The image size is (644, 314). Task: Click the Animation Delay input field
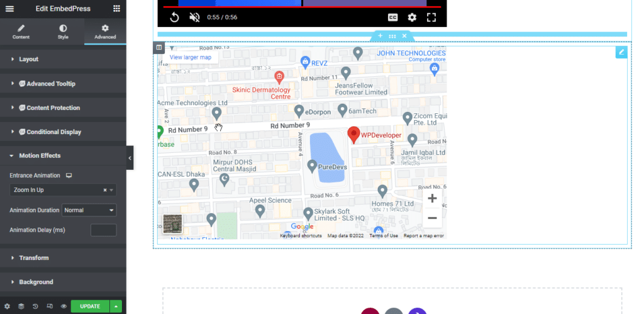[x=103, y=230]
